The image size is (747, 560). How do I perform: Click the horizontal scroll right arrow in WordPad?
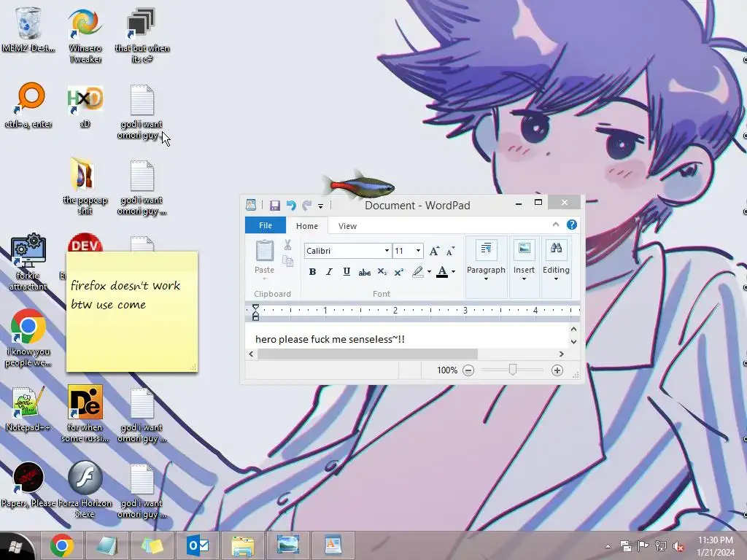point(561,354)
